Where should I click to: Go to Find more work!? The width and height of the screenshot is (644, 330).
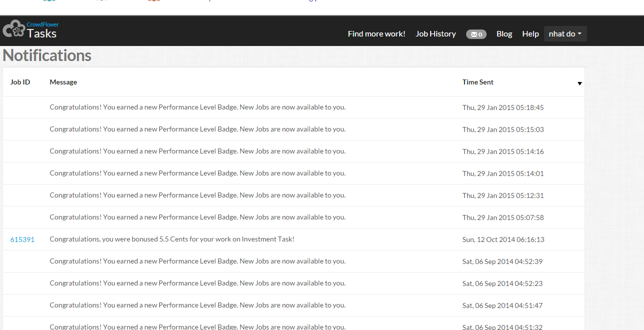pos(376,34)
